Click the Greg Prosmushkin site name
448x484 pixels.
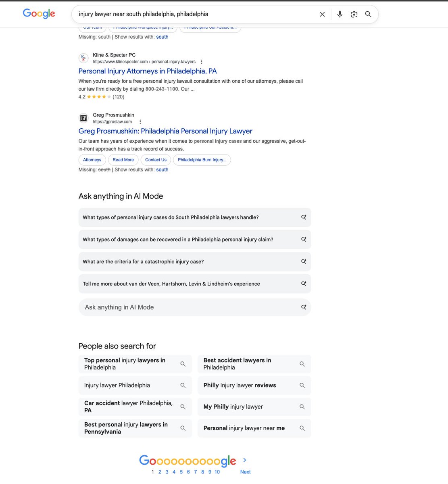point(113,115)
